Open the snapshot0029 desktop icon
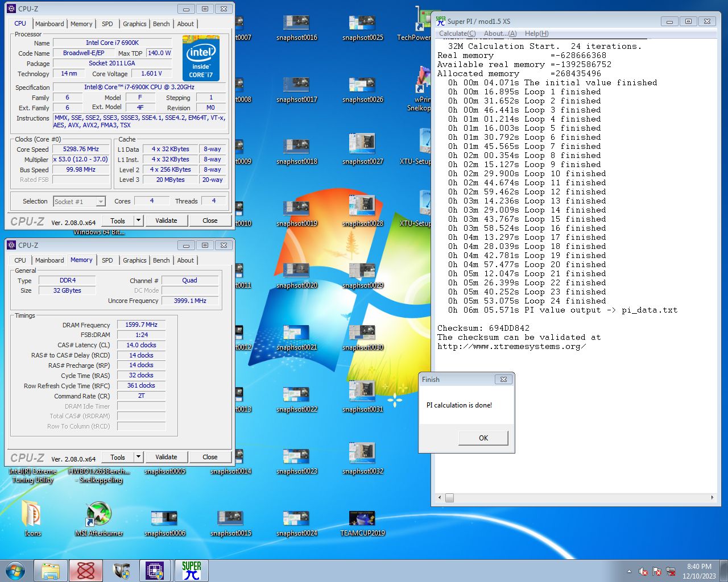 [x=362, y=276]
